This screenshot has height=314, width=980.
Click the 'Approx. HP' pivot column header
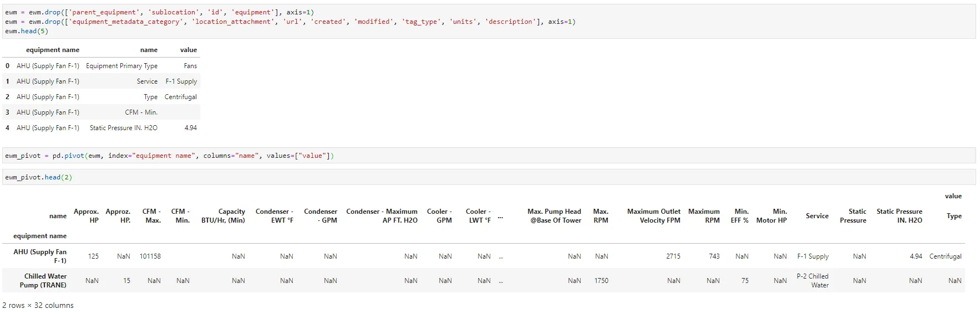point(87,216)
